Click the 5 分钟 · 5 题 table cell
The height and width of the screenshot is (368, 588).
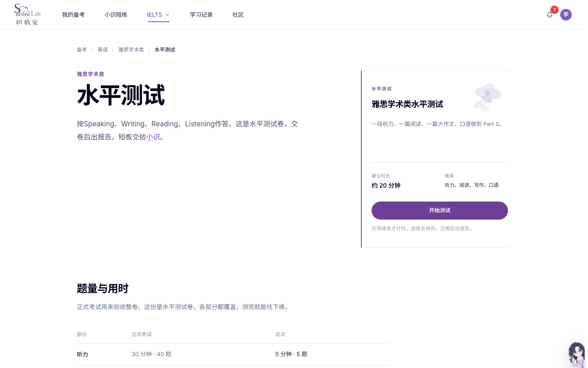291,354
